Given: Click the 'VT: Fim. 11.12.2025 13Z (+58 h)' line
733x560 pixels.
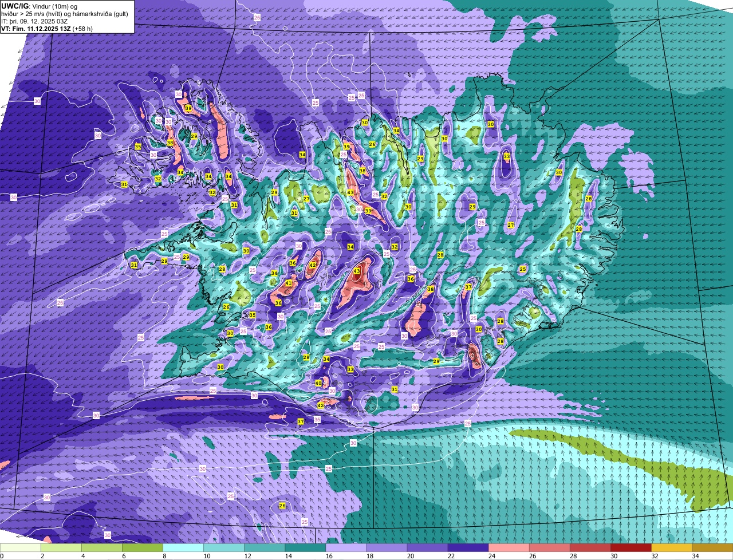Looking at the screenshot, I should tap(47, 29).
